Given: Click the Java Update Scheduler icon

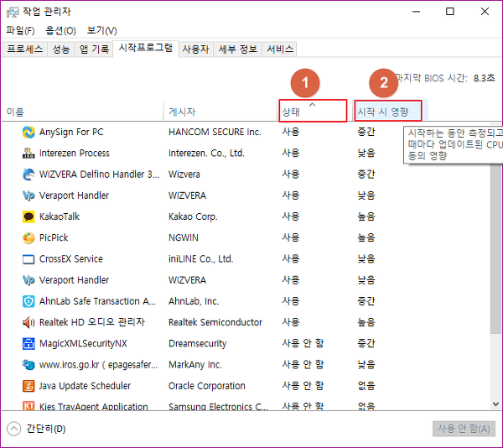Looking at the screenshot, I should pyautogui.click(x=29, y=386).
